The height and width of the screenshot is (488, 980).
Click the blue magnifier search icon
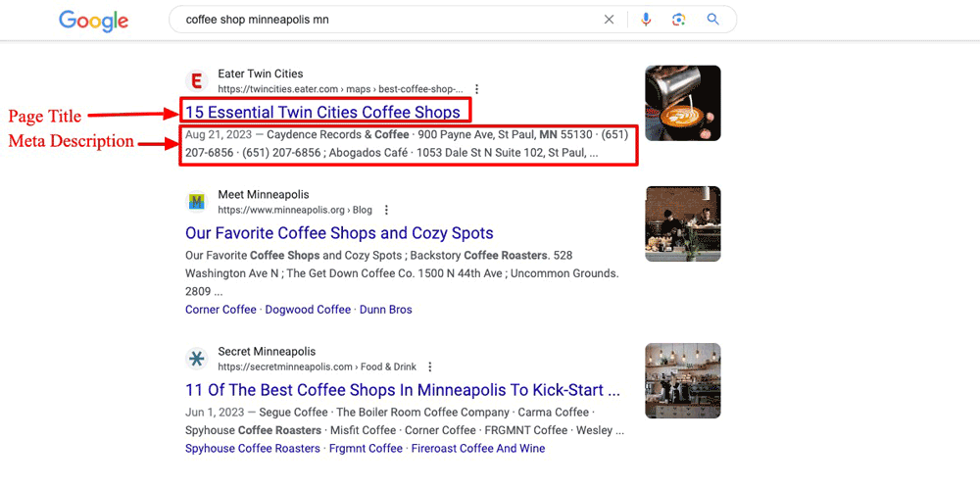[713, 20]
